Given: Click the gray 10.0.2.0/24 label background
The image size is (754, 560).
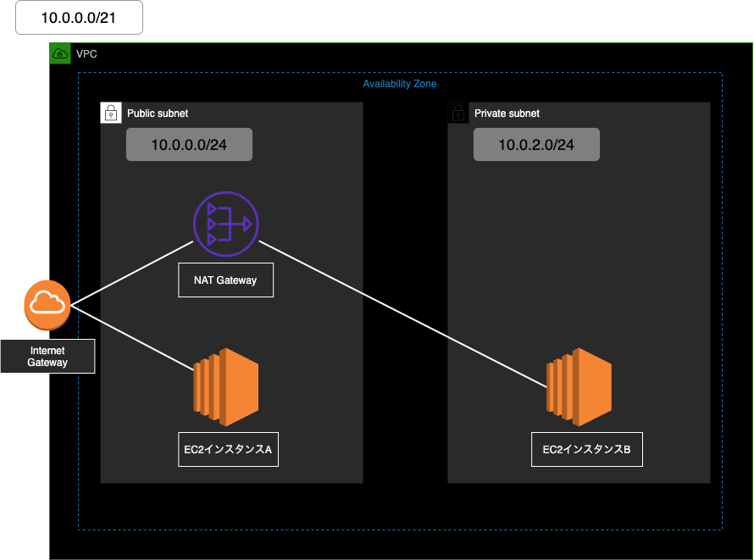Looking at the screenshot, I should click(535, 144).
